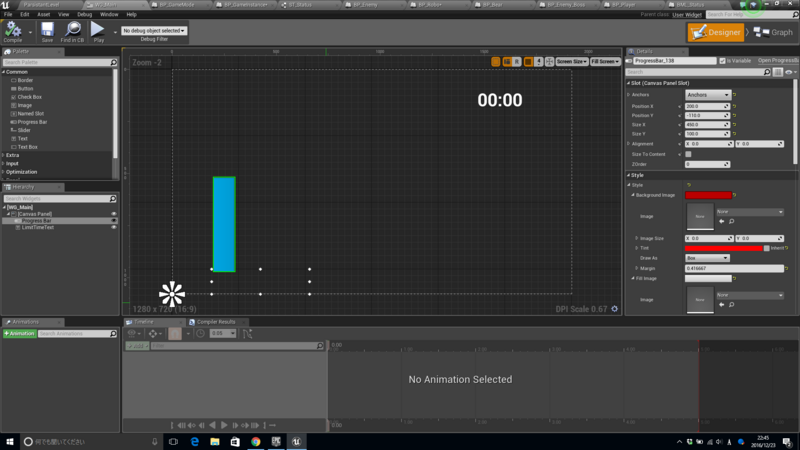Switch to Graph mode
The height and width of the screenshot is (450, 800).
(x=773, y=32)
